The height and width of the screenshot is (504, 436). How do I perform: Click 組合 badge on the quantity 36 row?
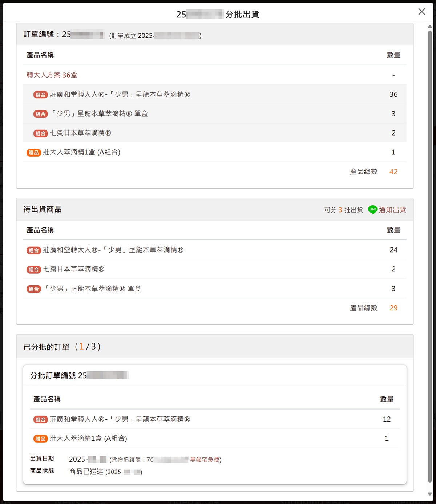40,95
